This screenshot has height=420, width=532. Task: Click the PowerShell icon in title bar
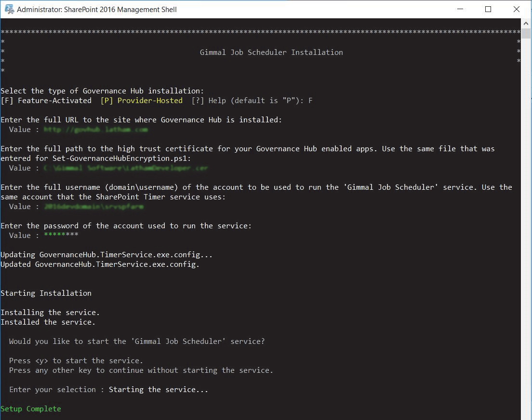[9, 9]
